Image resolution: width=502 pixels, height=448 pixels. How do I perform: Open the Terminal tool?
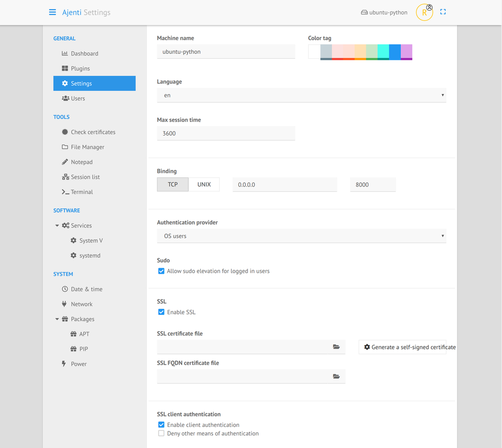coord(82,192)
